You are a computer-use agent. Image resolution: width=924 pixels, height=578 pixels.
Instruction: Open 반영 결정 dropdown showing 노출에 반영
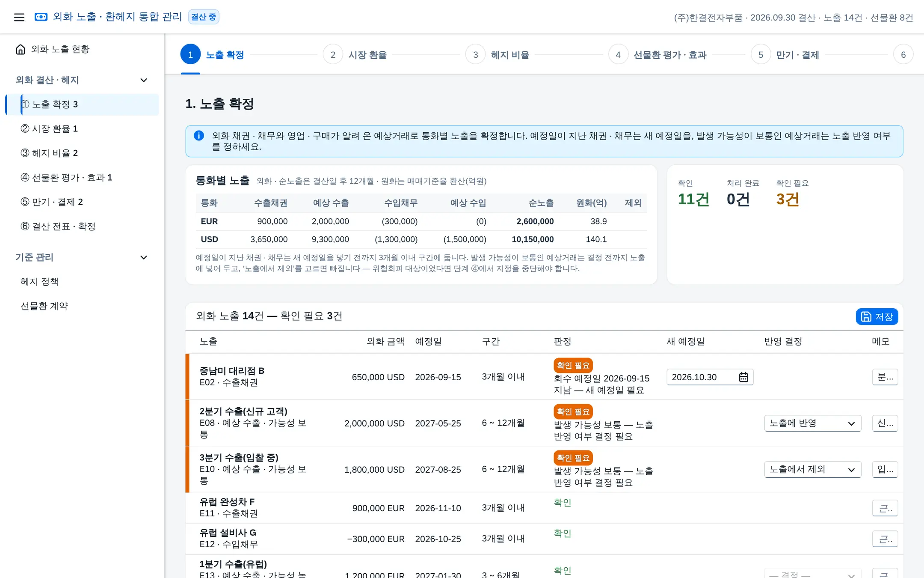click(x=812, y=423)
